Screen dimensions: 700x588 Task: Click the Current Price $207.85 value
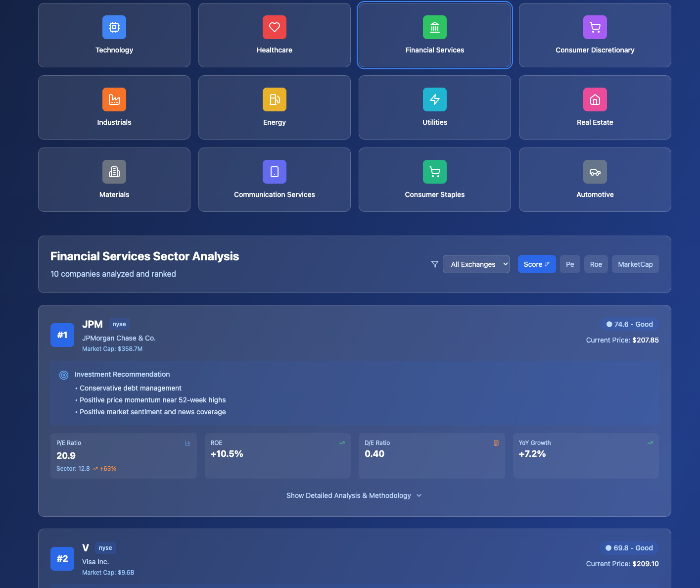click(646, 340)
